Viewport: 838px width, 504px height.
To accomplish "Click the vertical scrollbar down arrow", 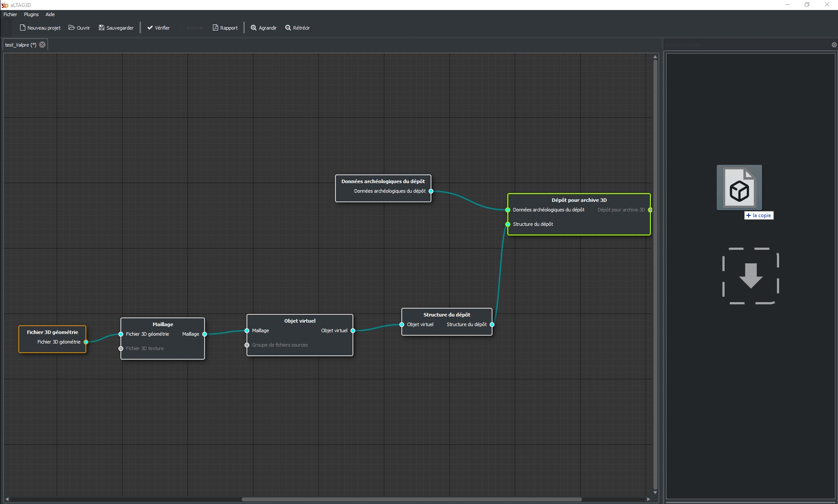I will tap(655, 493).
